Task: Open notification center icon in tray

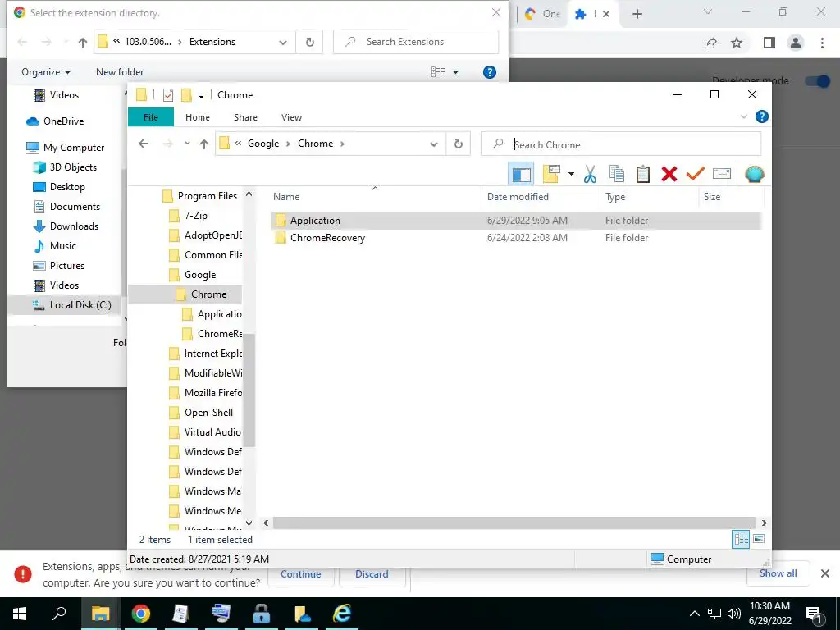Action: click(815, 614)
